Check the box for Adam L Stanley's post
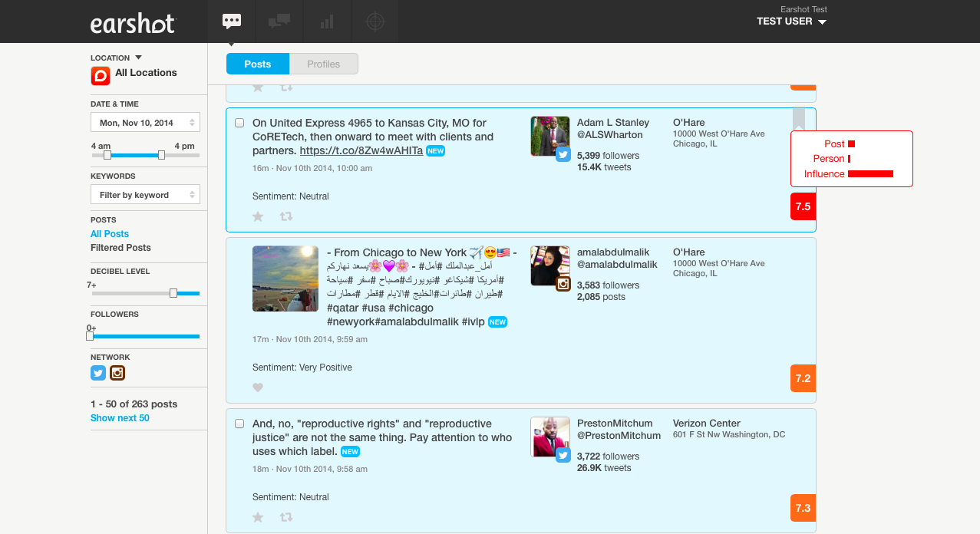 (x=239, y=123)
